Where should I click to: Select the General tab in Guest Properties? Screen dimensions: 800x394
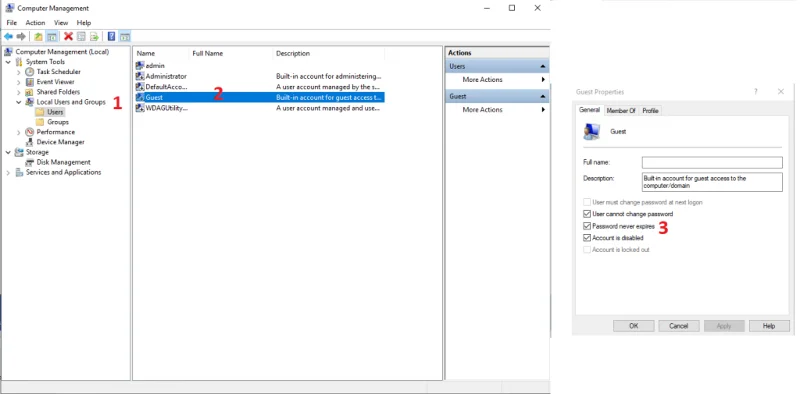[x=590, y=110]
